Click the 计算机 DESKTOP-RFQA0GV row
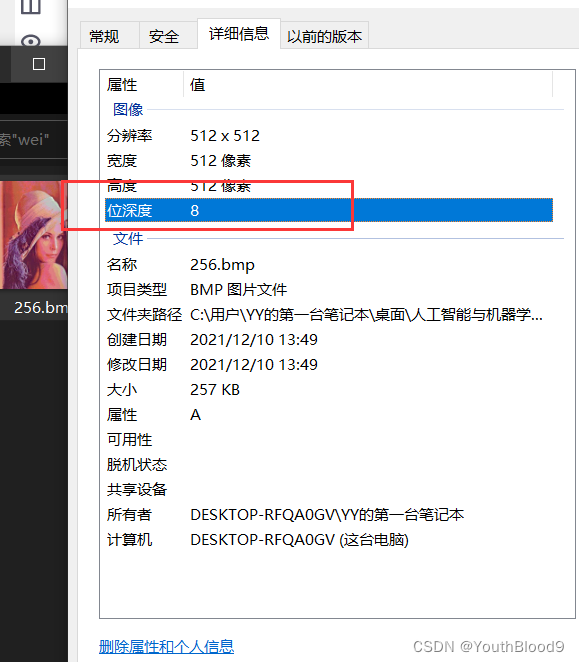The image size is (579, 662). coord(329,540)
